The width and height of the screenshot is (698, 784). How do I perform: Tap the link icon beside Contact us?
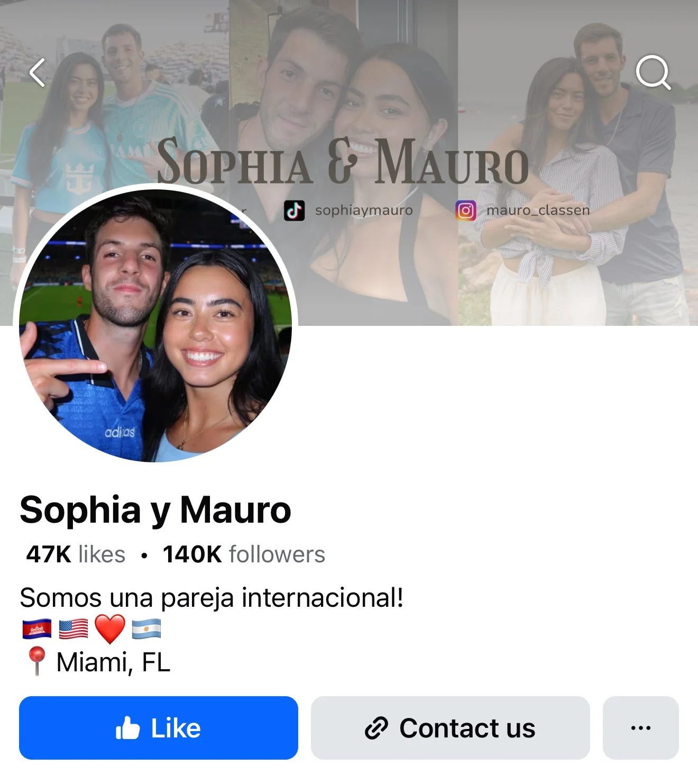376,728
